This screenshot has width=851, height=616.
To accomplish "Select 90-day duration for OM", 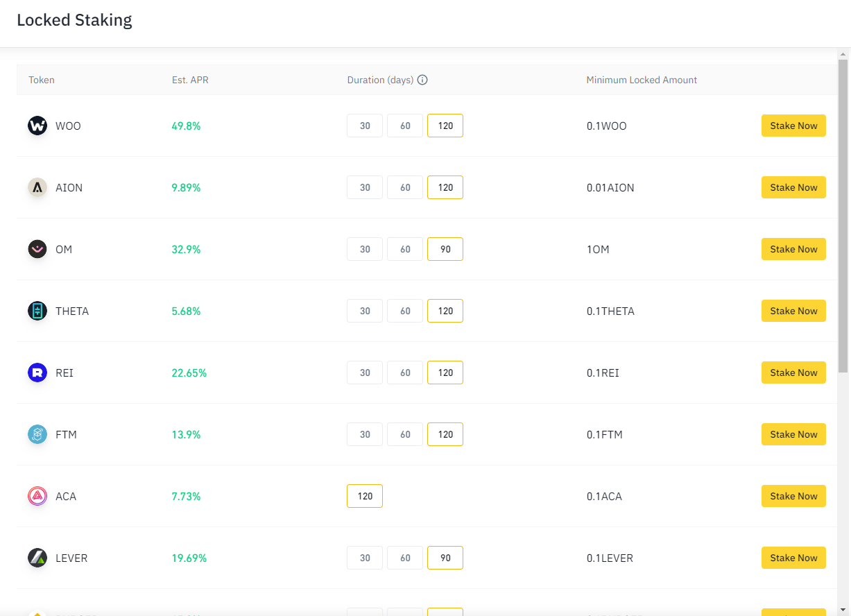I will pos(445,249).
